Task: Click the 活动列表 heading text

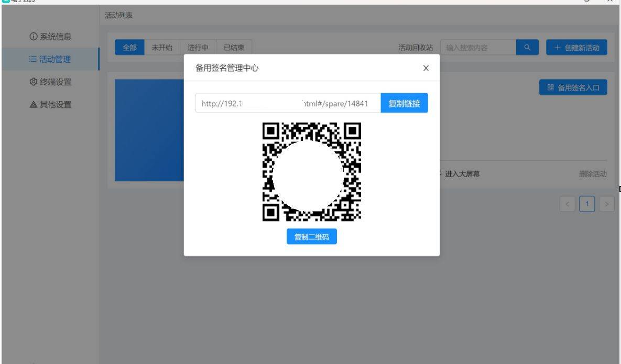Action: (119, 15)
